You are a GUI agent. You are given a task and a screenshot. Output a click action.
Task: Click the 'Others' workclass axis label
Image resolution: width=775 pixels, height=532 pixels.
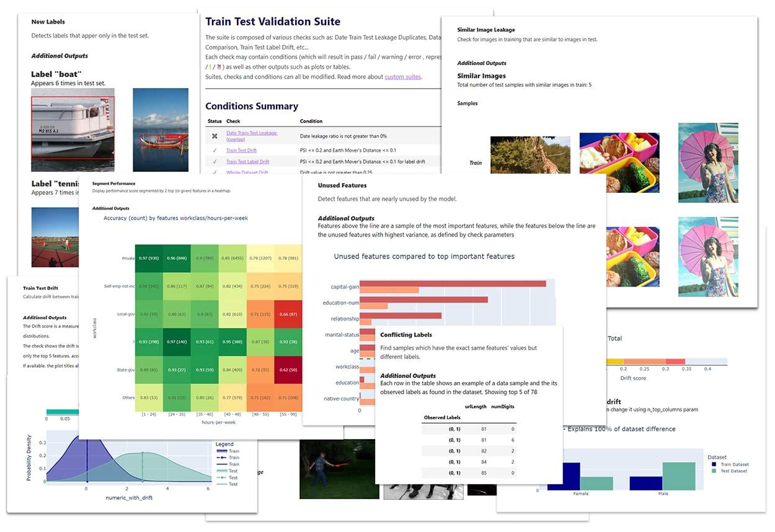(128, 399)
